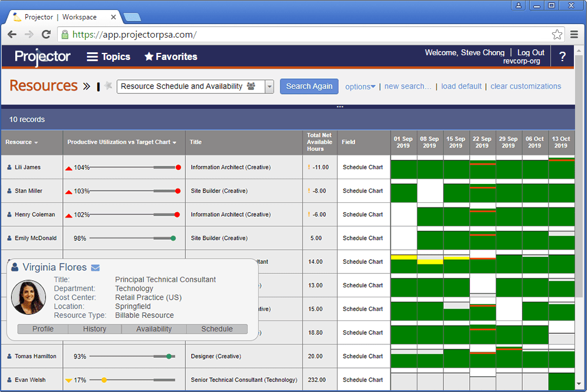Open the Topics menu

point(108,57)
